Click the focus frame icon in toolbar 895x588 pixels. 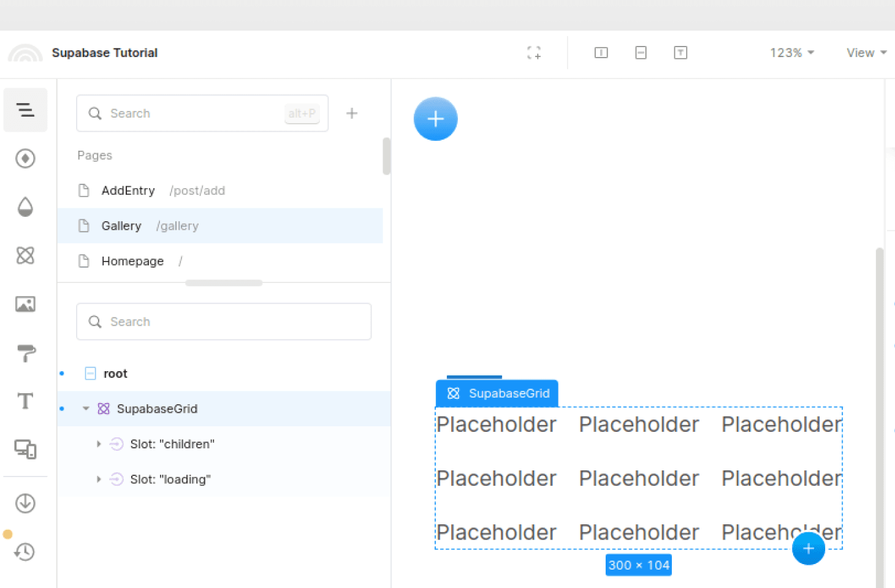(534, 53)
